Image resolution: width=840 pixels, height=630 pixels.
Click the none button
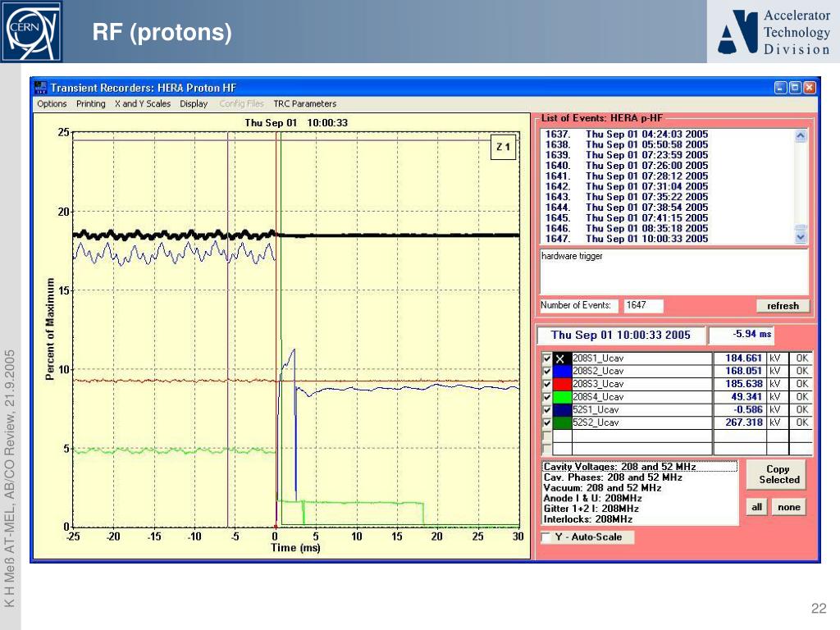788,507
